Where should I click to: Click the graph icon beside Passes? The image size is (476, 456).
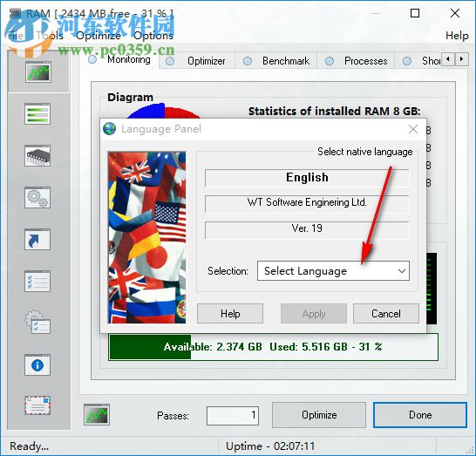[x=97, y=414]
